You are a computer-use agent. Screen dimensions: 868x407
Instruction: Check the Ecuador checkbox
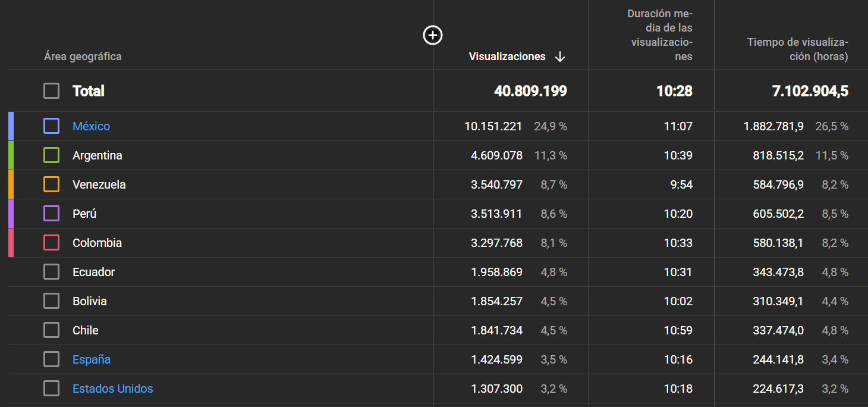pos(51,271)
